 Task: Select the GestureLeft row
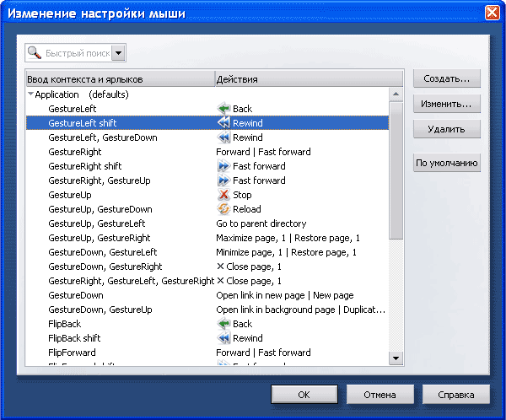(207, 109)
